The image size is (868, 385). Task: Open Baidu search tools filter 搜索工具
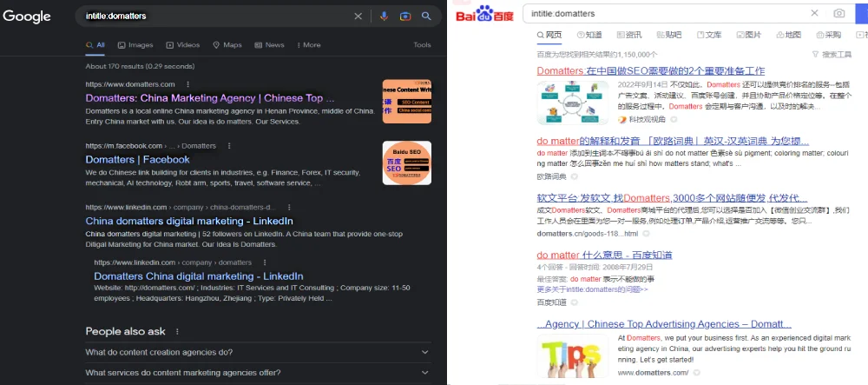click(x=832, y=54)
